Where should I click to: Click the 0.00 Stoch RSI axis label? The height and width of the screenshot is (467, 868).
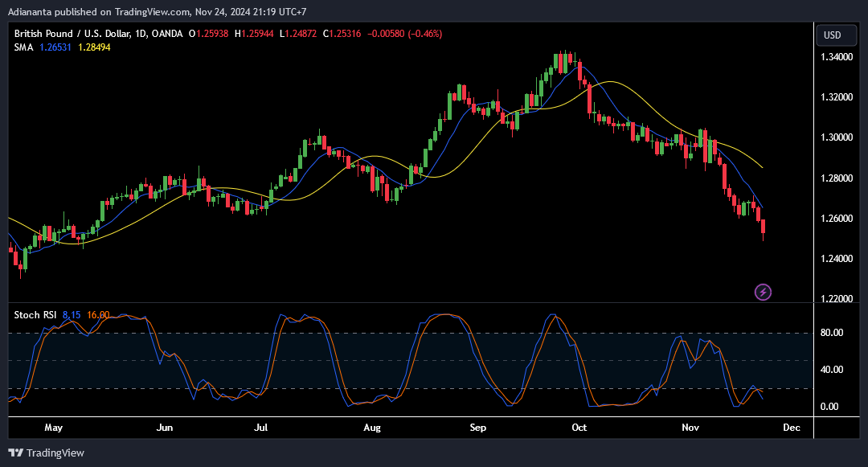coord(829,407)
